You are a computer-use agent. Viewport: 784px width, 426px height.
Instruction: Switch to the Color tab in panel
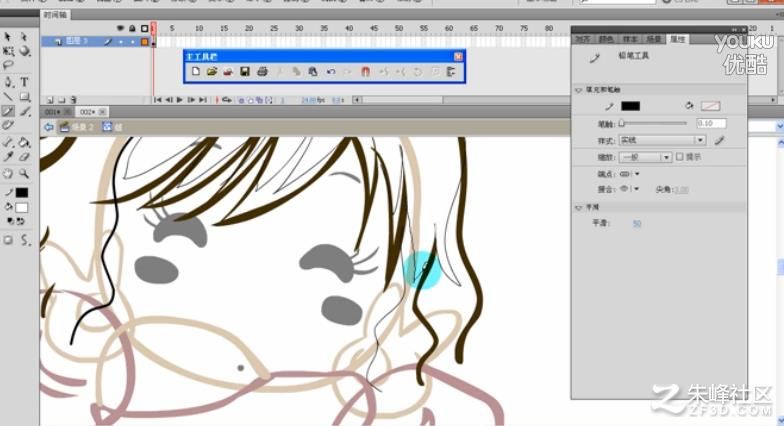(x=606, y=39)
